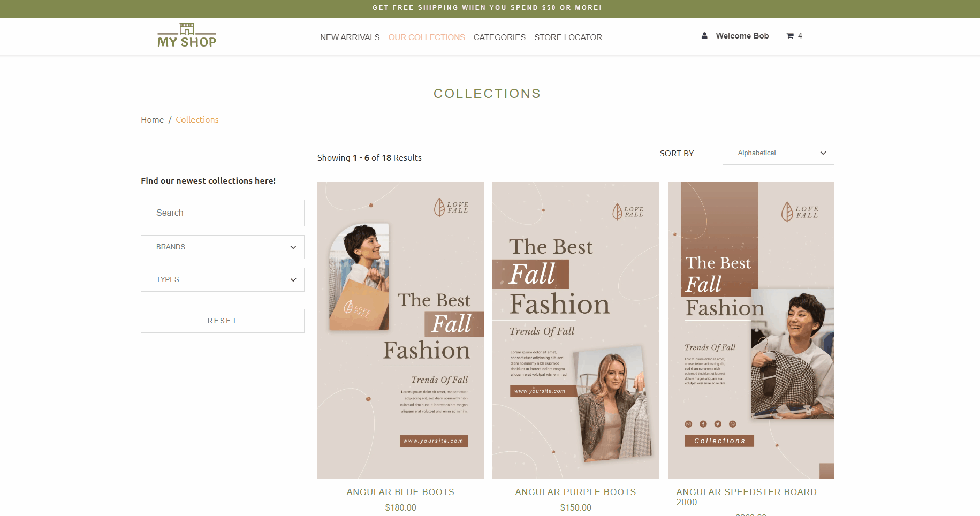Open the Welcome Bob account link
This screenshot has width=980, height=516.
(x=742, y=36)
